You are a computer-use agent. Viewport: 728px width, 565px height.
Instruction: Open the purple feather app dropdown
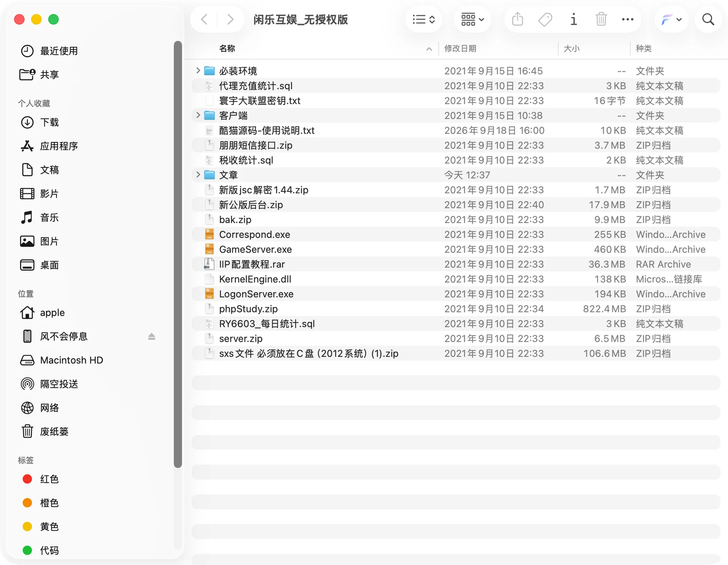point(671,19)
